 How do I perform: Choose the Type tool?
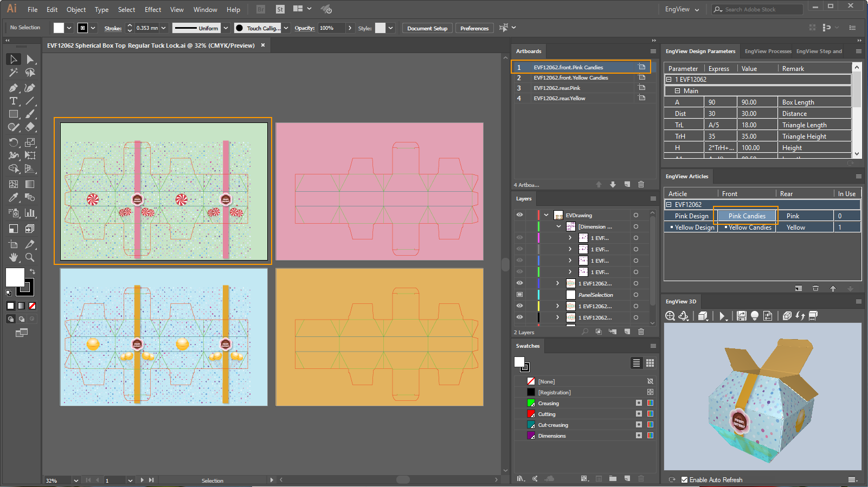tap(14, 101)
